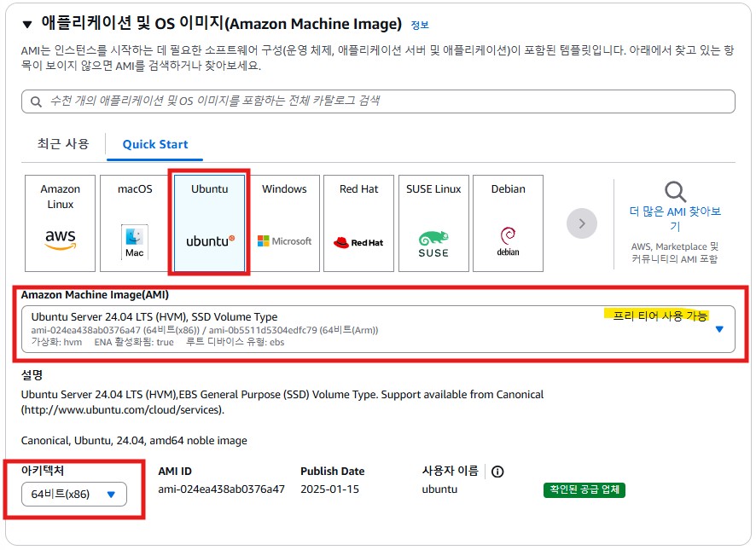Click the Microsoft logo icon
This screenshot has height=550, width=756.
[x=284, y=241]
